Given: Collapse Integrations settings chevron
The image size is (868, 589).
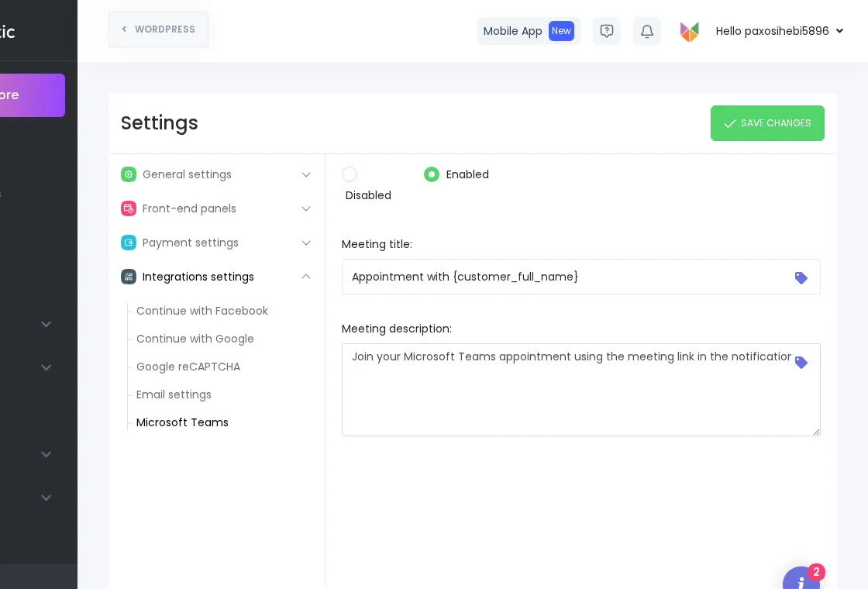Looking at the screenshot, I should tap(306, 276).
